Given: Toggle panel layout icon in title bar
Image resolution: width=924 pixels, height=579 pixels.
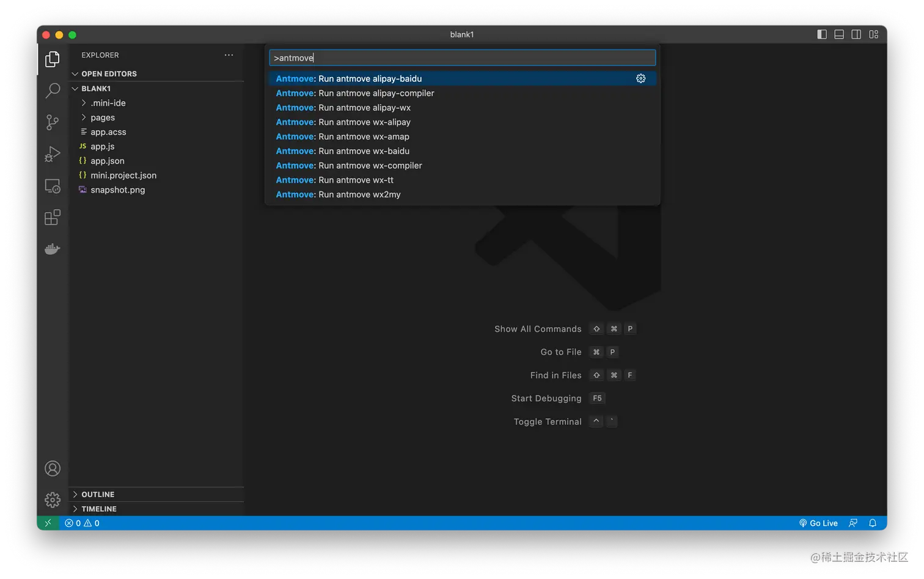Looking at the screenshot, I should [x=839, y=34].
